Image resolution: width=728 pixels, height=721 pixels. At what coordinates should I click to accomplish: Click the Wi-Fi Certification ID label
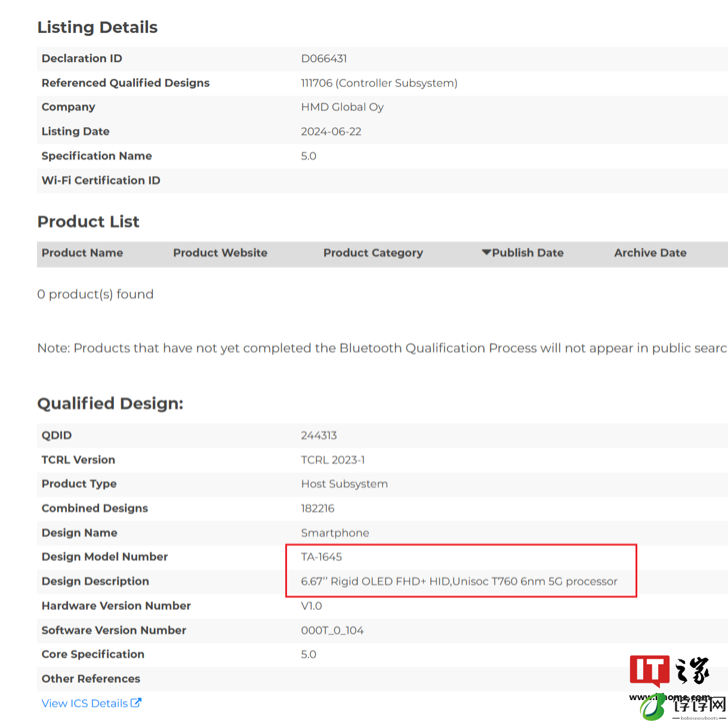coord(101,180)
